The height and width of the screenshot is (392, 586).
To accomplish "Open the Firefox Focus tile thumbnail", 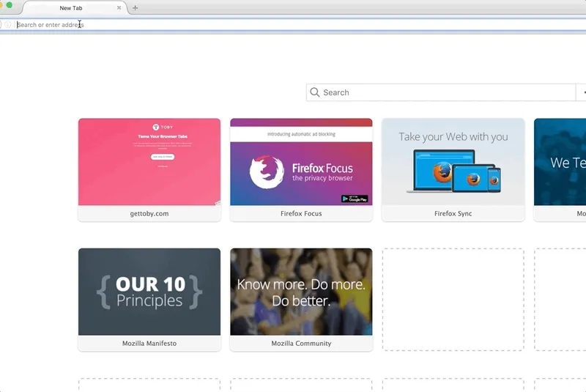I will (301, 162).
